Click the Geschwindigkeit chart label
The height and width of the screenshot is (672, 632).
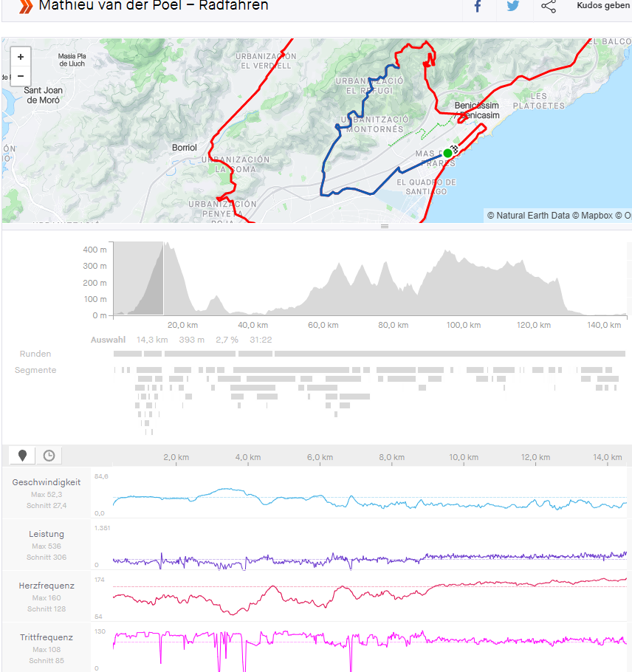point(47,482)
